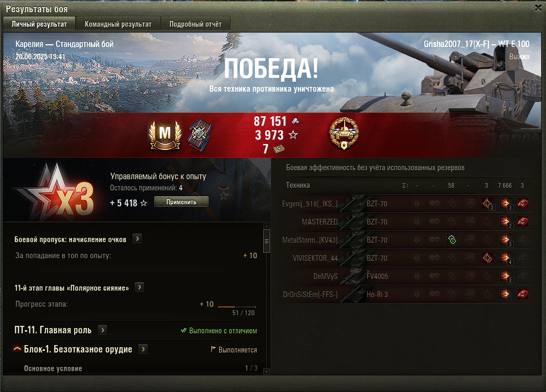Click green spotting icon in MetalStorm row

click(x=452, y=239)
